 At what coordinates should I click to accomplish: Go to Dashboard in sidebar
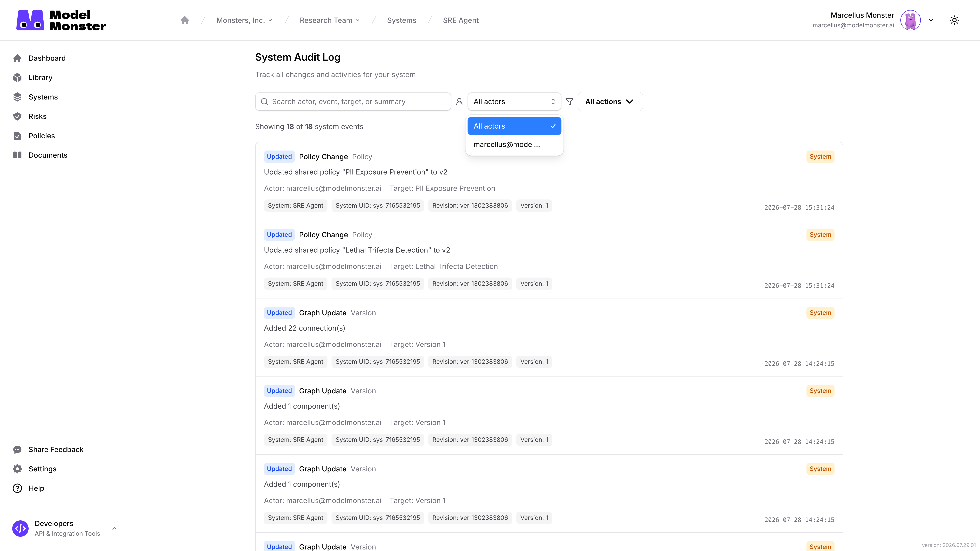(47, 58)
